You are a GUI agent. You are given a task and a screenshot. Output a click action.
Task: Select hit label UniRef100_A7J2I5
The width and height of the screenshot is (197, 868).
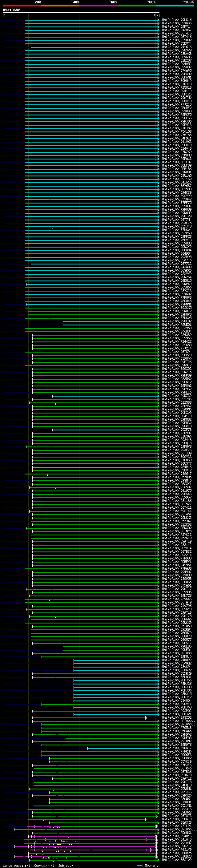177,104
